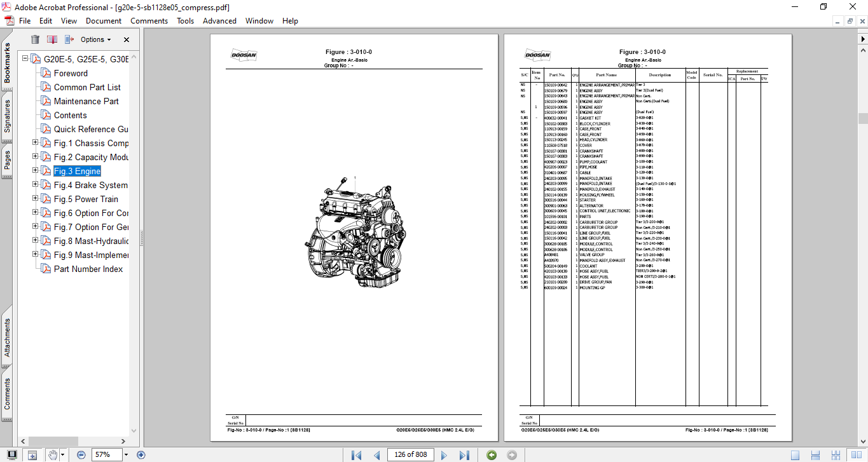Viewport: 868px width, 462px height.
Task: Open the bookmarks Options dropdown
Action: (x=95, y=39)
